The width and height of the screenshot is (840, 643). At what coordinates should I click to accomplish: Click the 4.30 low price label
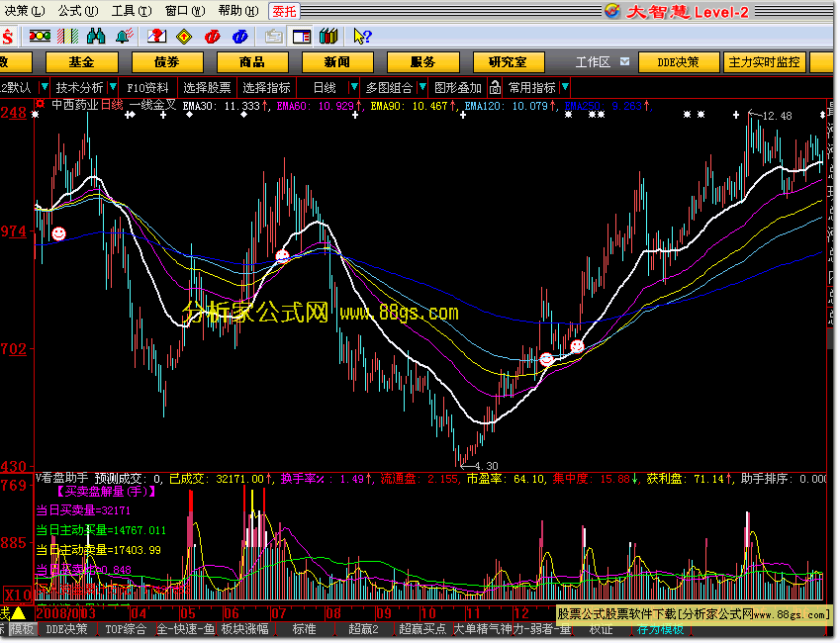pyautogui.click(x=486, y=466)
